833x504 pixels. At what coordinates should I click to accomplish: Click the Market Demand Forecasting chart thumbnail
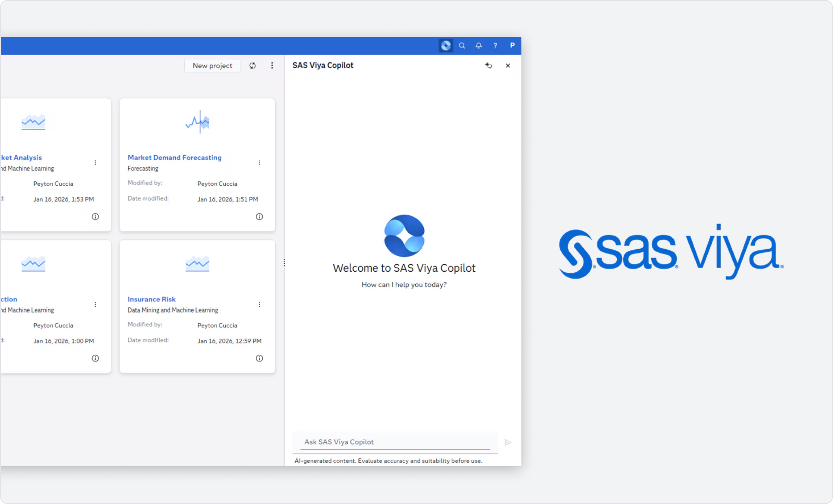[197, 122]
